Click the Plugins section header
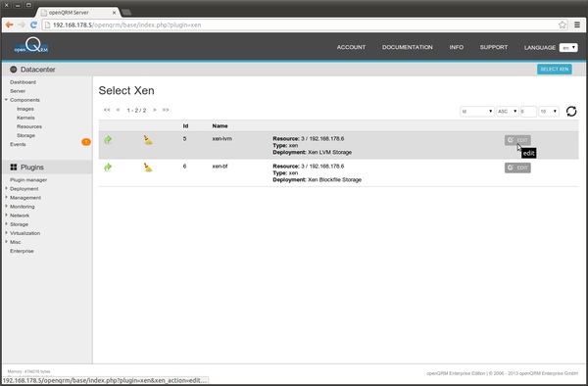Image resolution: width=588 pixels, height=386 pixels. coord(32,168)
